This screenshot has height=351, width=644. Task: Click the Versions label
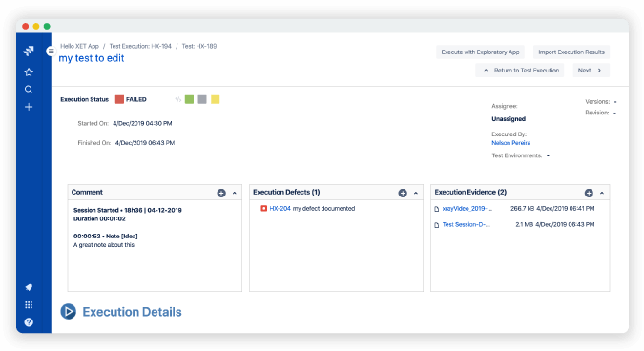click(x=597, y=101)
